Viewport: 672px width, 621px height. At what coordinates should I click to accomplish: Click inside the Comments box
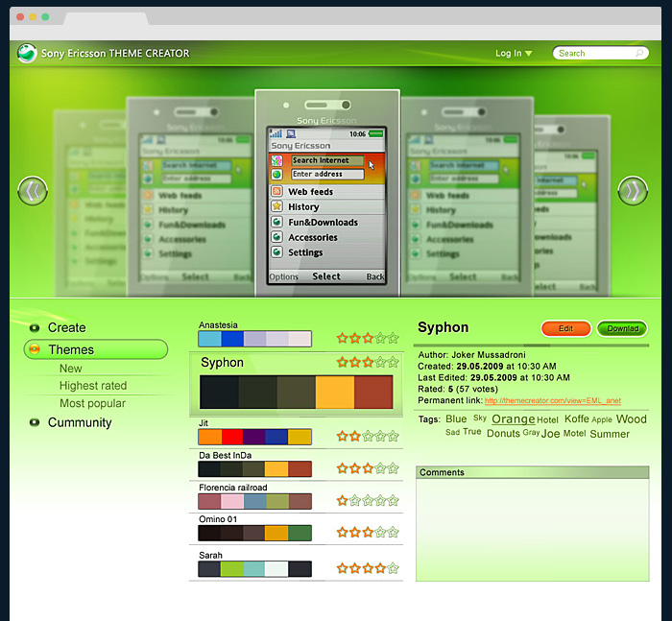pos(532,529)
